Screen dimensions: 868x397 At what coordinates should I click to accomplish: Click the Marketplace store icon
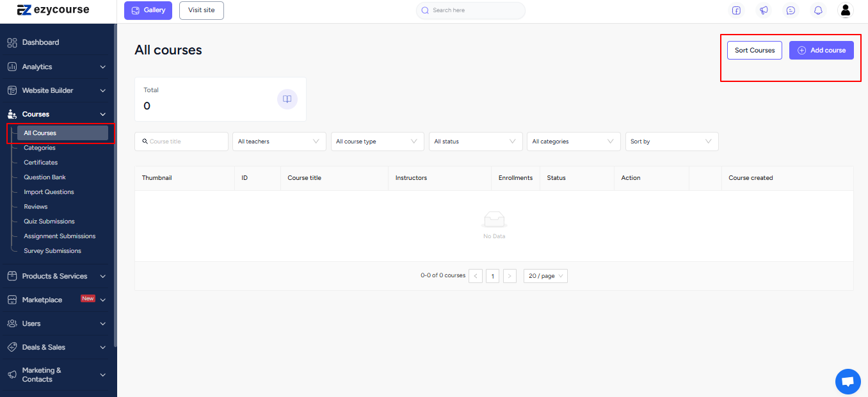click(x=12, y=300)
